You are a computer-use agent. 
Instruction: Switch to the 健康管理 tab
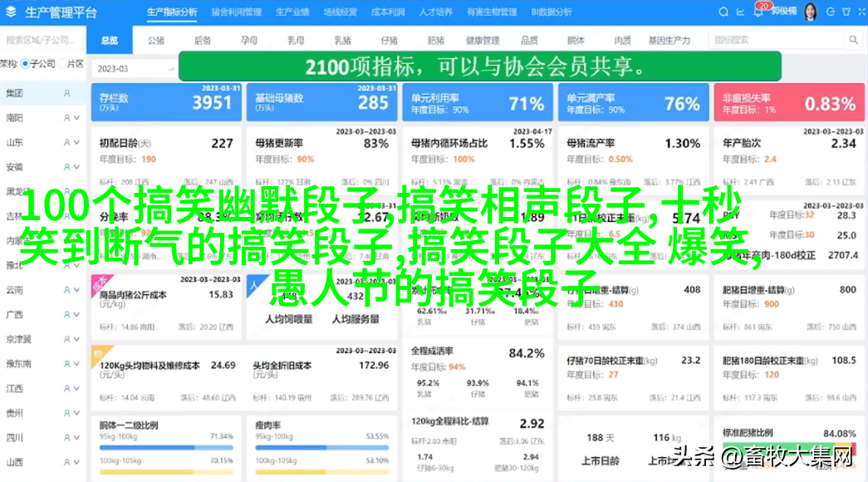tap(482, 40)
